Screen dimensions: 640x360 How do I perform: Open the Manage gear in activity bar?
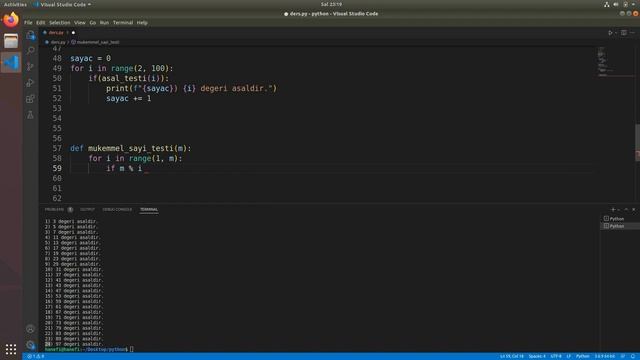31,345
